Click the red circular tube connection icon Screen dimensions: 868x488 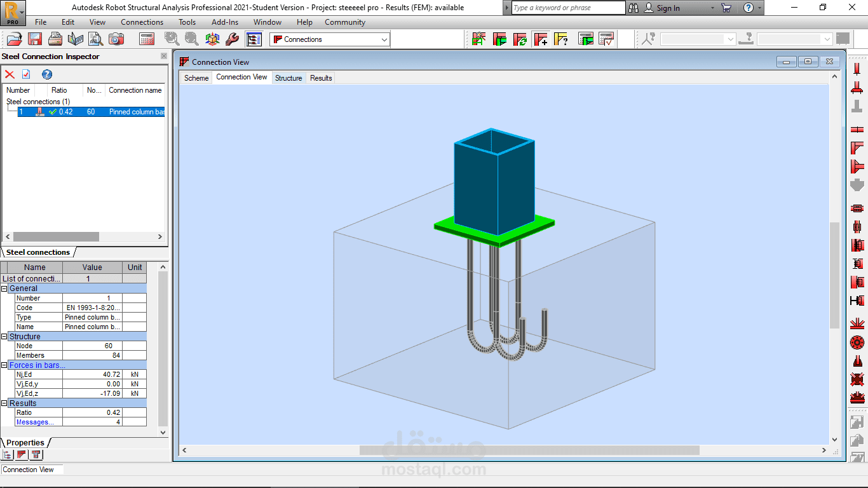click(x=857, y=343)
